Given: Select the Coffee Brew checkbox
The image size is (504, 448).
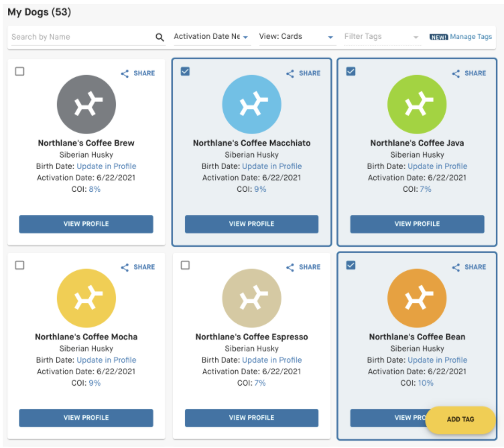Looking at the screenshot, I should click(20, 72).
